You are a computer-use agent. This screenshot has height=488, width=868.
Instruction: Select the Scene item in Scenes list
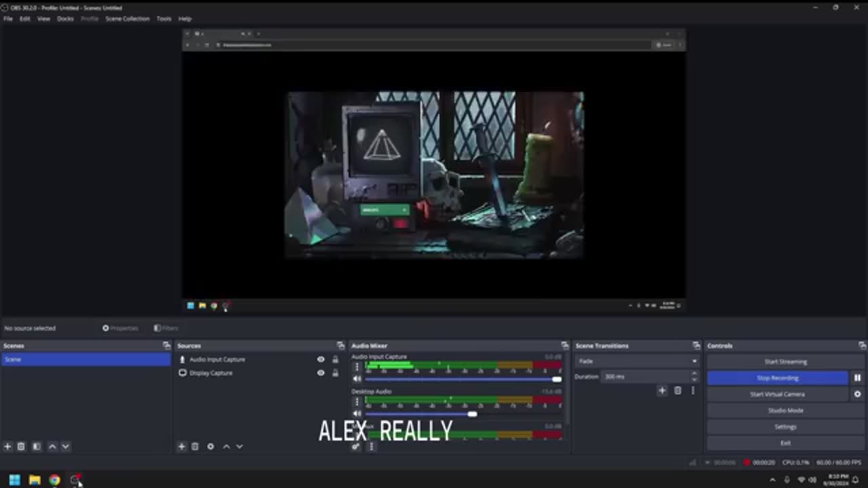tap(86, 359)
